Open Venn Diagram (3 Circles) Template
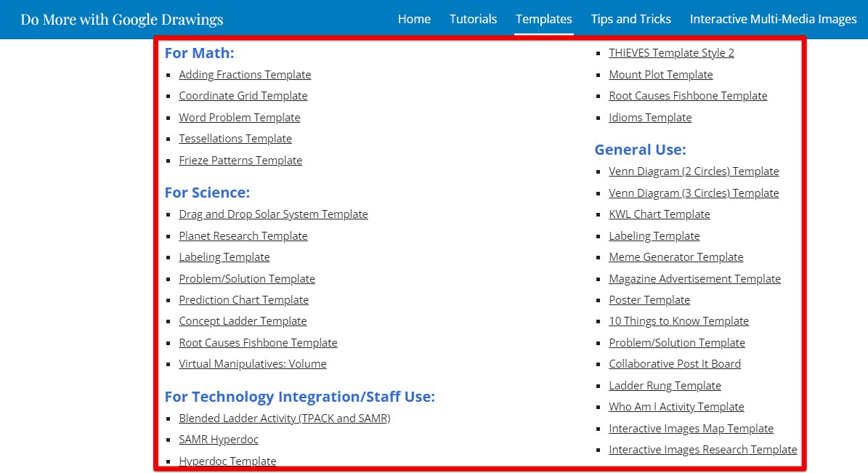Viewport: 868px width, 473px height. coord(694,193)
